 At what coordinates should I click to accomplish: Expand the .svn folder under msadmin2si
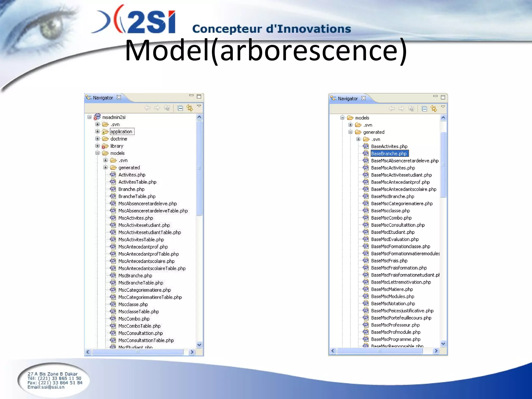[97, 124]
